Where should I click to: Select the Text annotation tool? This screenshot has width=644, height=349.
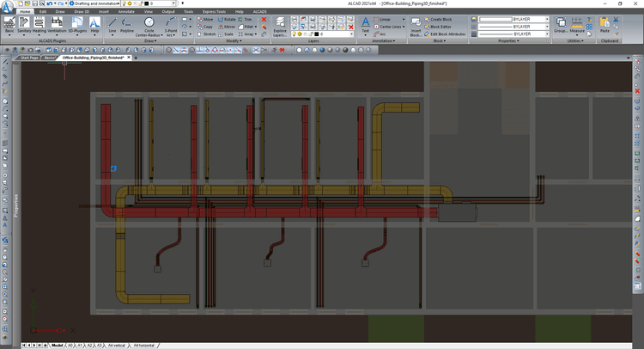click(365, 25)
